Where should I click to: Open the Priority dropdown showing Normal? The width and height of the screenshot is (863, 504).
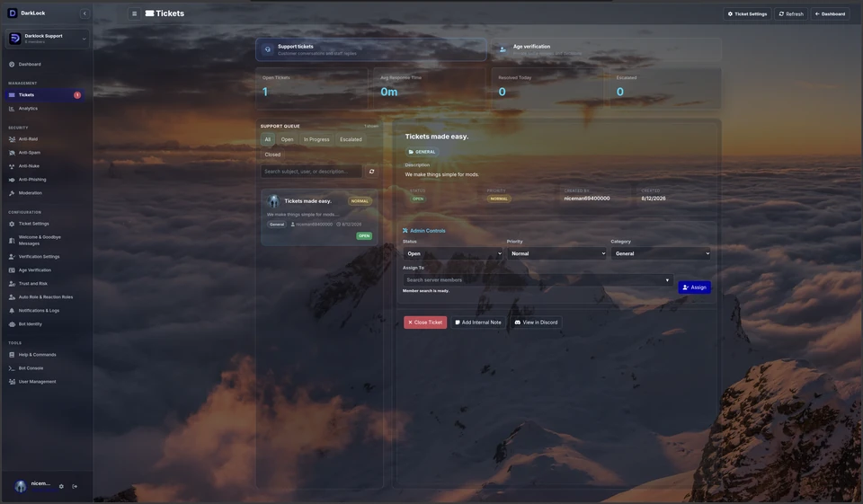click(x=556, y=253)
